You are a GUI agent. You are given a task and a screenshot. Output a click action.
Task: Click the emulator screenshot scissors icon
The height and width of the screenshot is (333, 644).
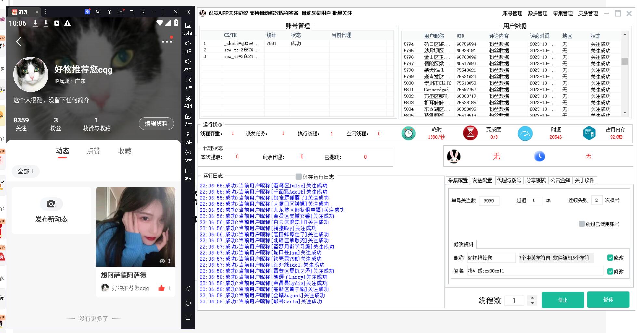188,98
